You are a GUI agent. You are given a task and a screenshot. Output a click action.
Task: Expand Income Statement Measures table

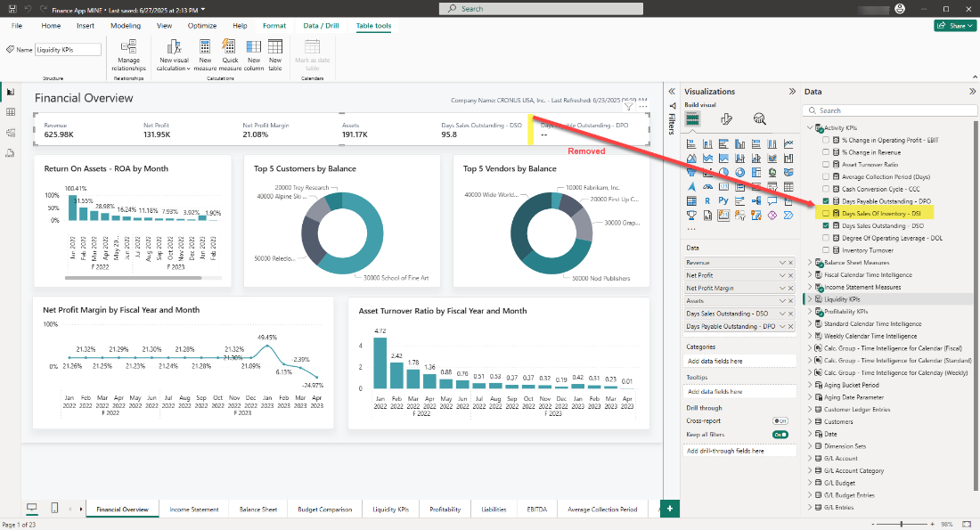810,287
